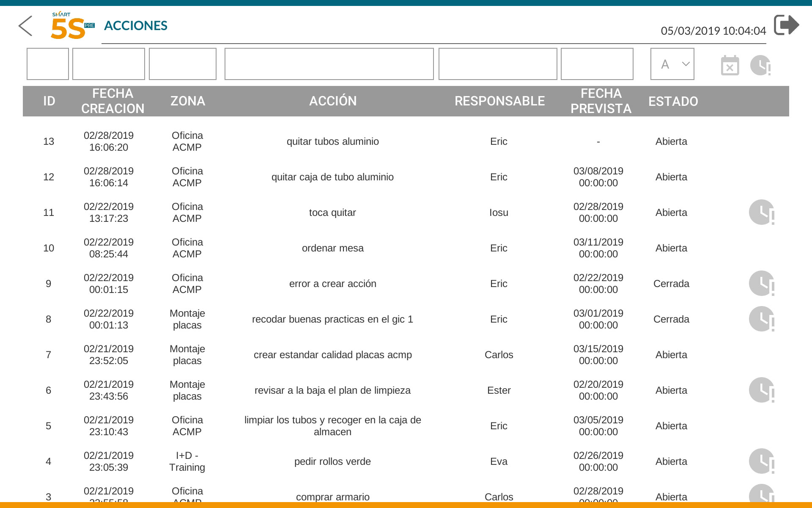
Task: Select row 13 quitar tubos aluminio
Action: pyautogui.click(x=332, y=141)
